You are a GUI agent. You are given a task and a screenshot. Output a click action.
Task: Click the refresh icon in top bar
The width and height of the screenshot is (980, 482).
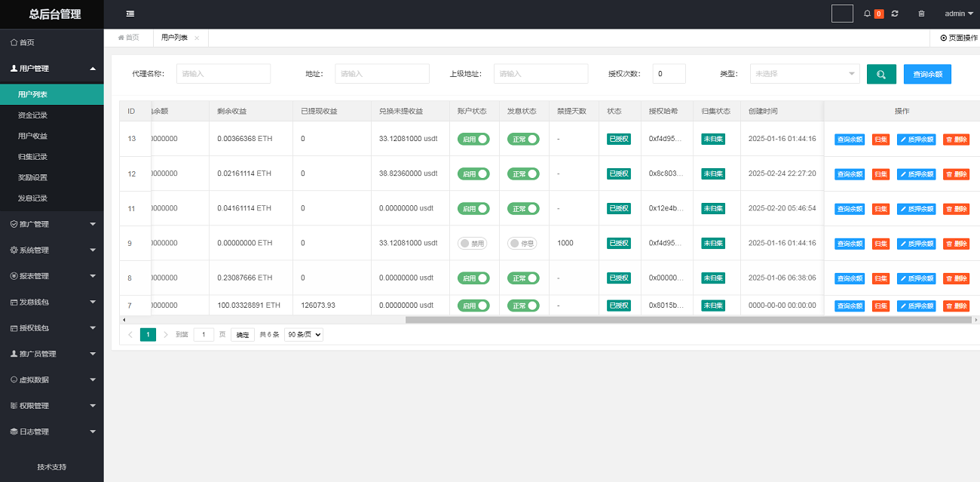coord(895,14)
